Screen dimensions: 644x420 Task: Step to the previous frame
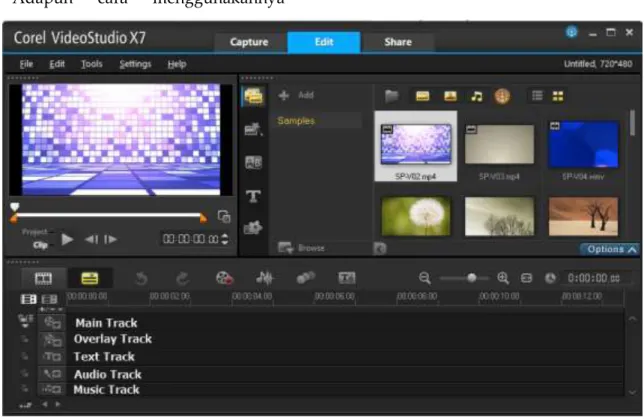click(x=91, y=239)
